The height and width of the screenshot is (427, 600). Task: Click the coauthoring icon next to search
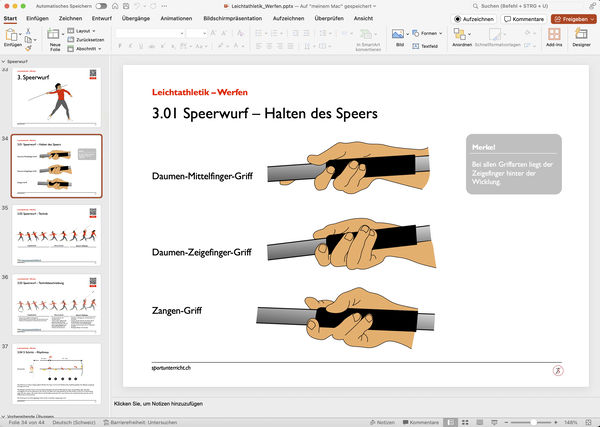(x=592, y=6)
